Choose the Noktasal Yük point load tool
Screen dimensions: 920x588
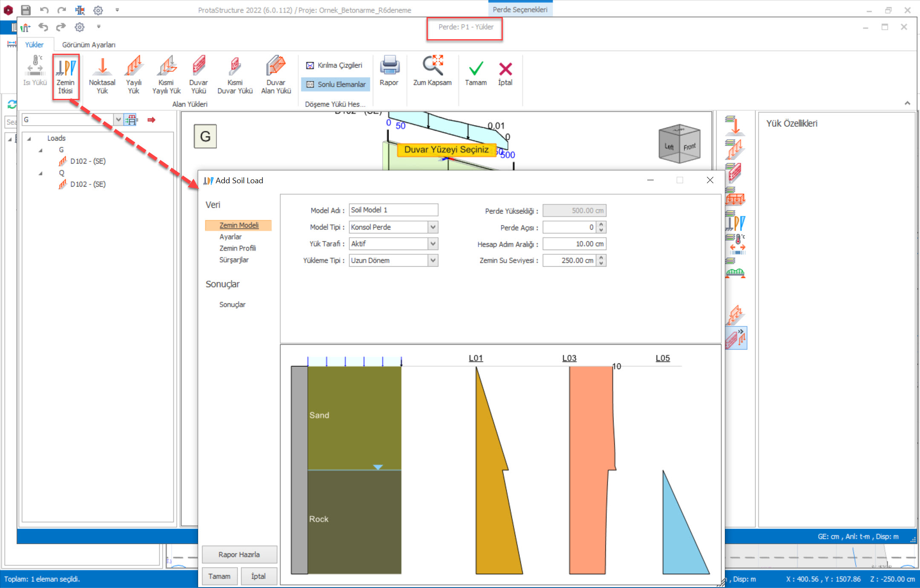point(102,75)
